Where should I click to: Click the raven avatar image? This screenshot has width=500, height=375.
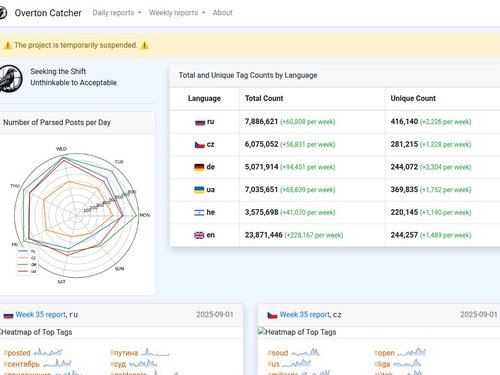coord(11,78)
